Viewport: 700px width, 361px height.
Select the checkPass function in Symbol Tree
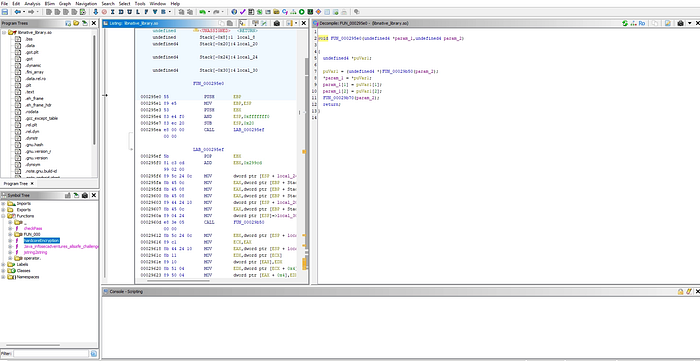coord(33,228)
